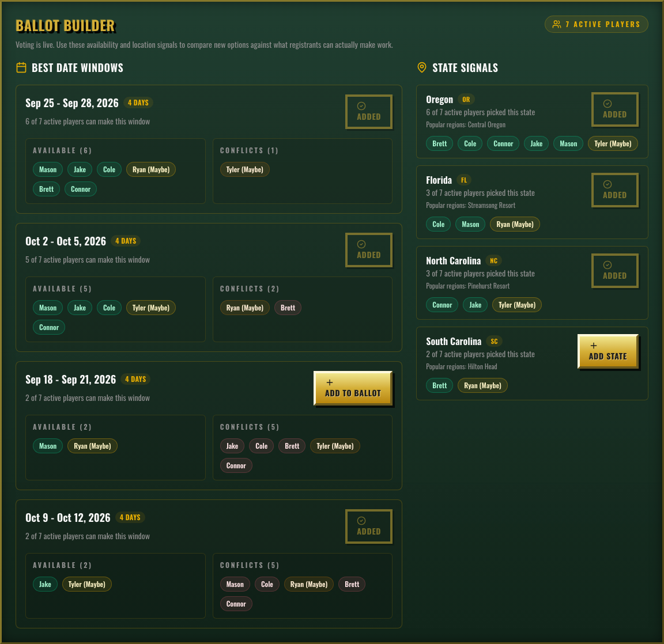Screen dimensions: 664x644
Task: Click the OR abbreviation badge next to Oregon
Action: pyautogui.click(x=466, y=99)
